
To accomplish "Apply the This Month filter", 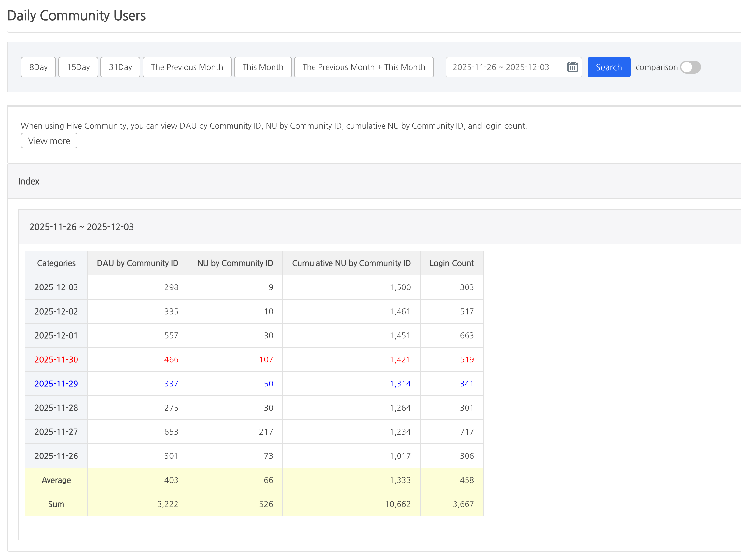I will [263, 67].
